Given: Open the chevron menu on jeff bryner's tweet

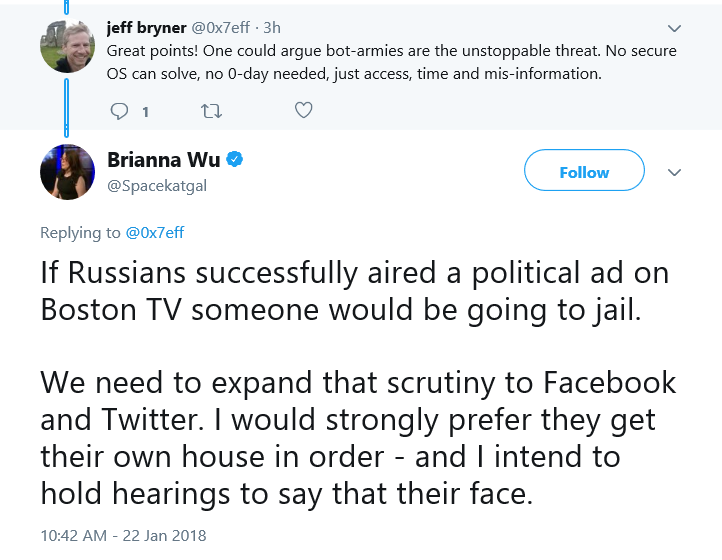Looking at the screenshot, I should (x=674, y=29).
